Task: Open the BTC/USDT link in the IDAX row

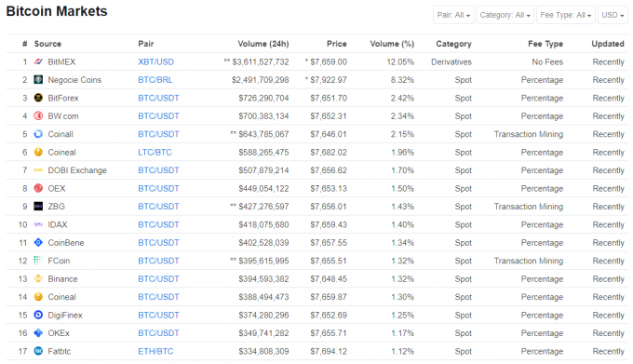Action: point(158,224)
